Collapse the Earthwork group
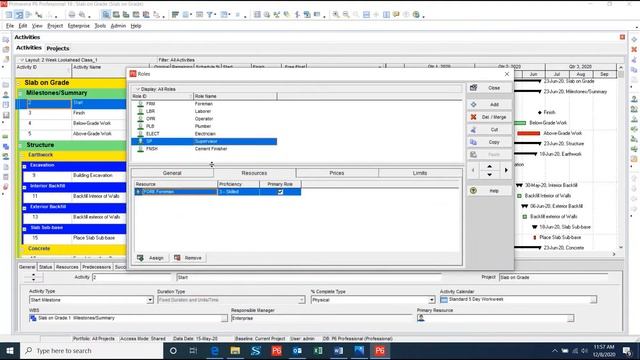 pos(22,156)
